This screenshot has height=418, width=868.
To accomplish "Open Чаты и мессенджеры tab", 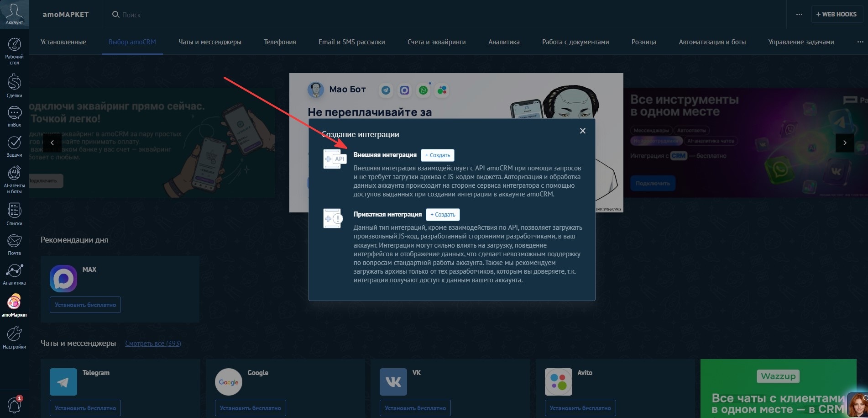I will click(x=210, y=42).
